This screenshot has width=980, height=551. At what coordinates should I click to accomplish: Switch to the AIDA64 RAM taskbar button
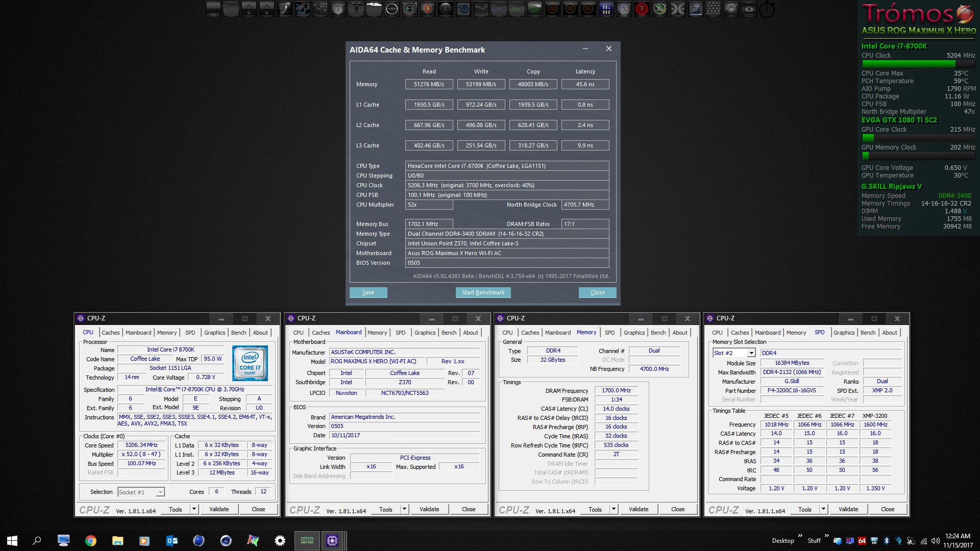point(307,541)
